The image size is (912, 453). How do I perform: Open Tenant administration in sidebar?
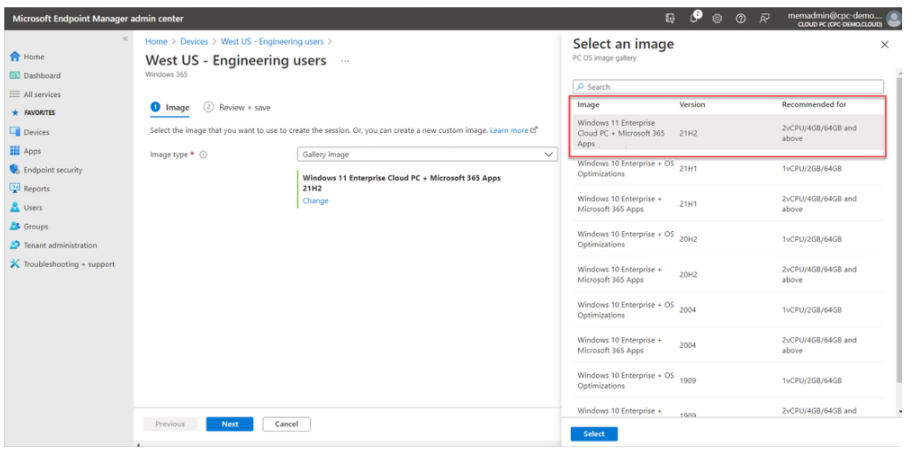tap(60, 245)
